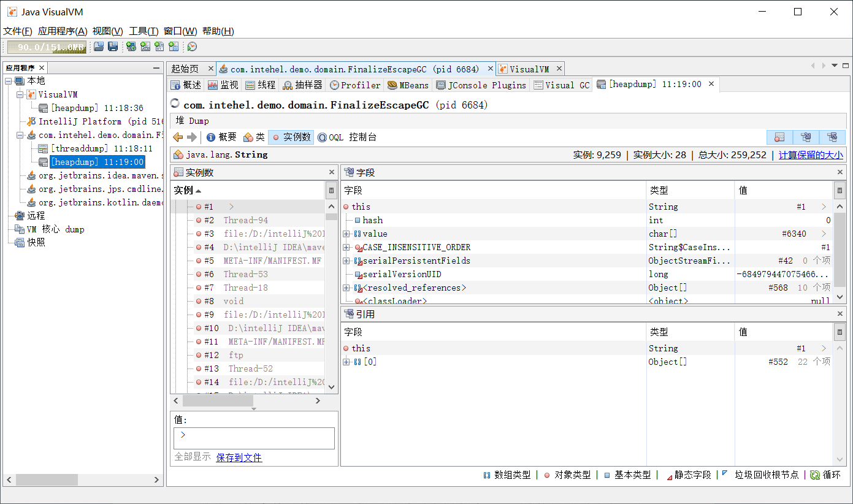Click the Load snapshot folder icon in the toolbar
Image resolution: width=853 pixels, height=504 pixels.
point(99,47)
